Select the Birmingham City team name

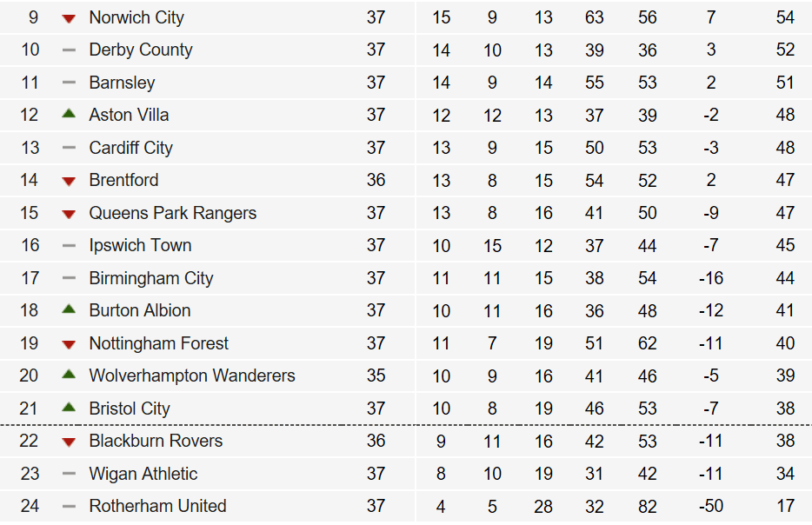click(x=150, y=278)
